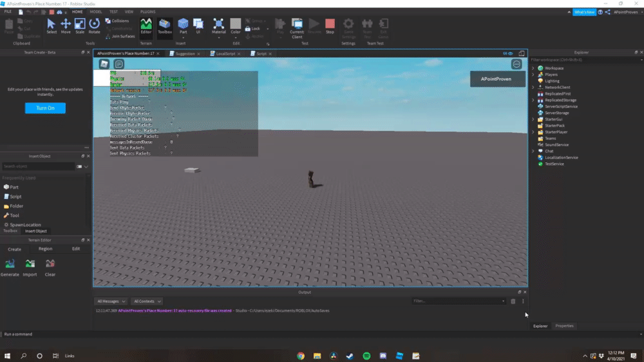Open the All Messages dropdown

click(111, 301)
